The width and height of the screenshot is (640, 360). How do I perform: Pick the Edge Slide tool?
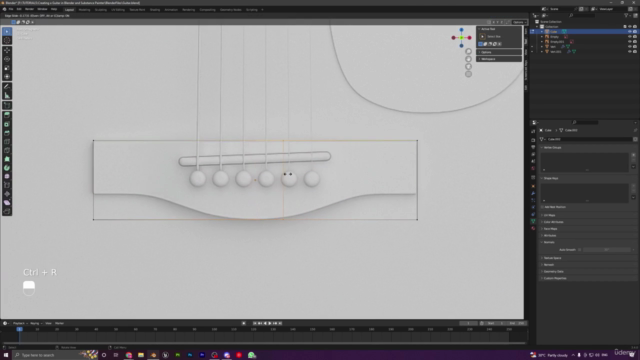pyautogui.click(x=7, y=185)
